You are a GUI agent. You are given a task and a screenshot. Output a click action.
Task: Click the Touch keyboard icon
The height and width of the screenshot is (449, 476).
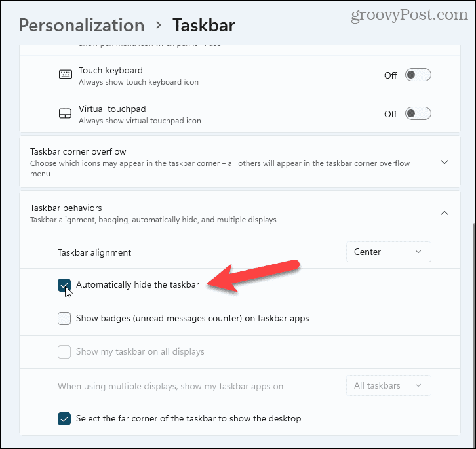pos(65,75)
